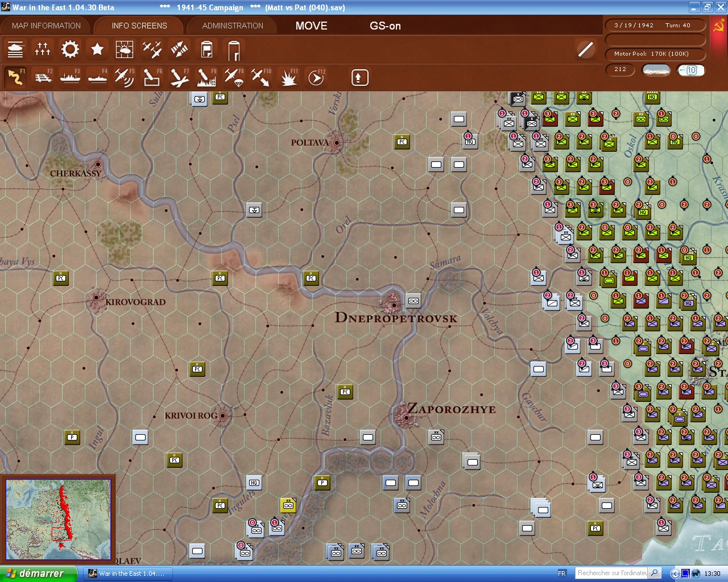Click the DNEPROPETROVSK city label

point(396,318)
